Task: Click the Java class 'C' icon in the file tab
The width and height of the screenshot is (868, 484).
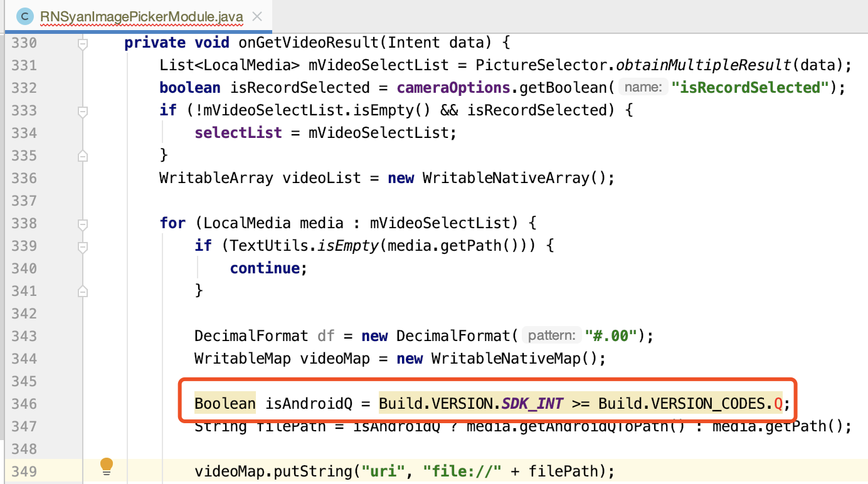Action: click(x=24, y=16)
